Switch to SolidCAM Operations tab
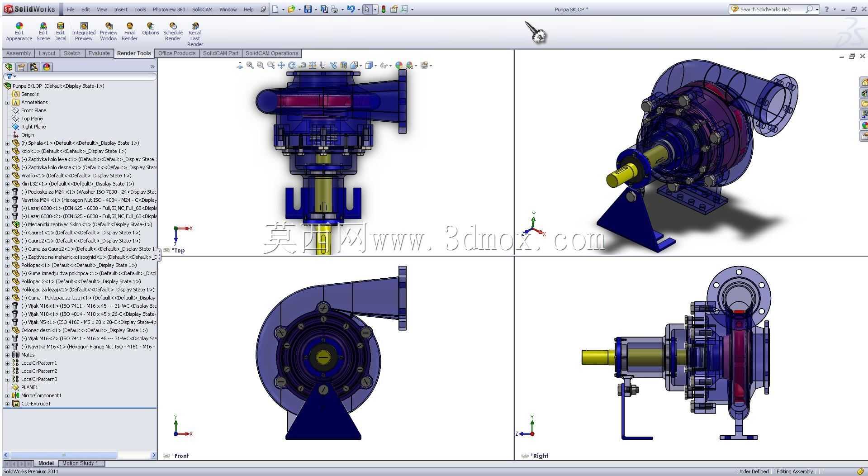This screenshot has width=868, height=476. coord(272,53)
